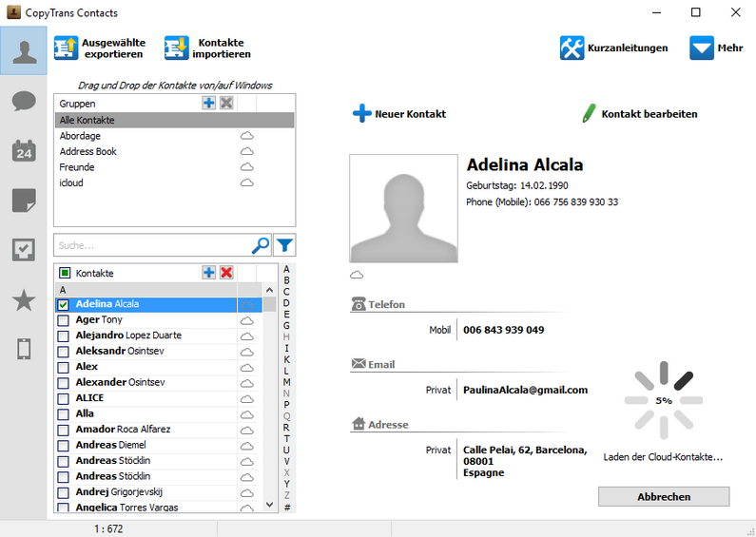This screenshot has height=537, width=756.
Task: Check the Alex checkbox
Action: point(63,367)
